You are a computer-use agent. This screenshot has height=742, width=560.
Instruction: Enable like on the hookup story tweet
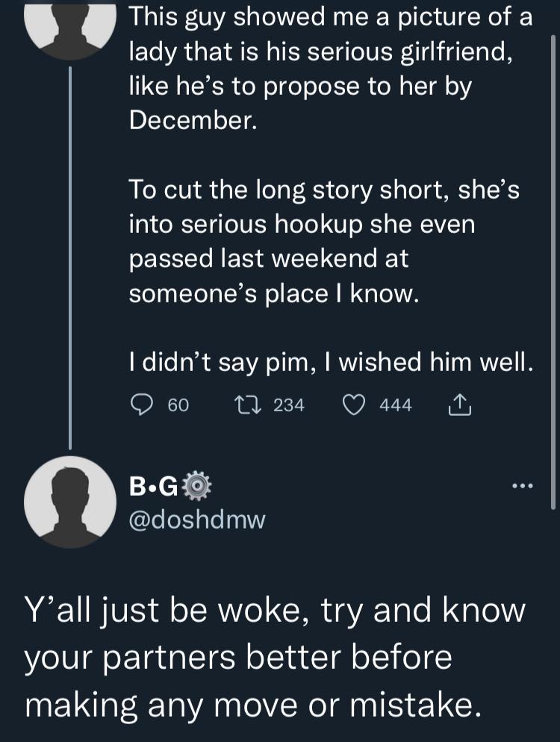[x=356, y=405]
